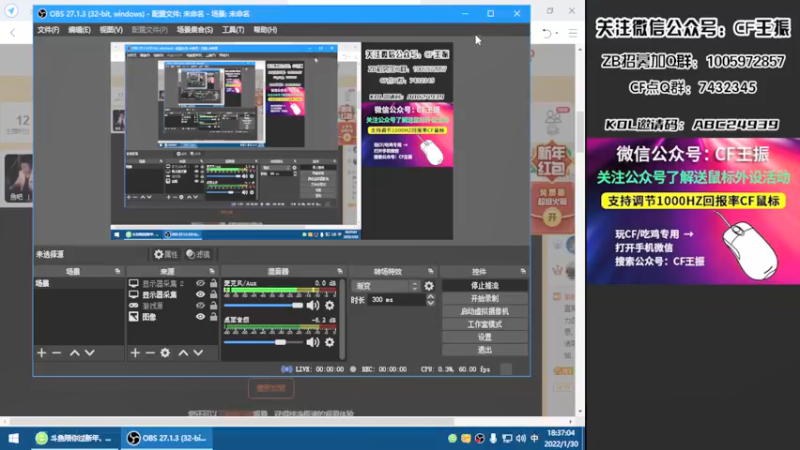Select the 图像 source row
The width and height of the screenshot is (800, 450).
tap(173, 317)
